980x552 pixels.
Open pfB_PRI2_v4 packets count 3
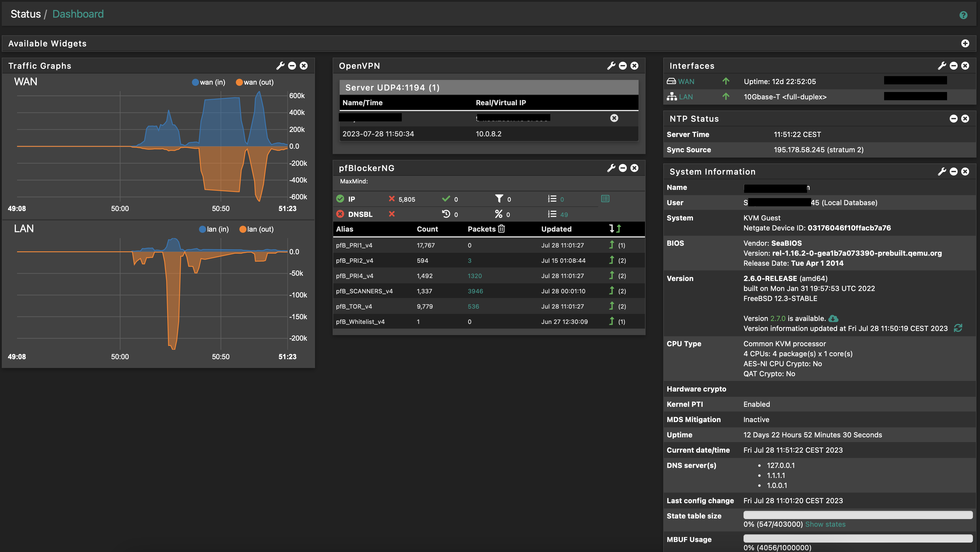(x=469, y=260)
